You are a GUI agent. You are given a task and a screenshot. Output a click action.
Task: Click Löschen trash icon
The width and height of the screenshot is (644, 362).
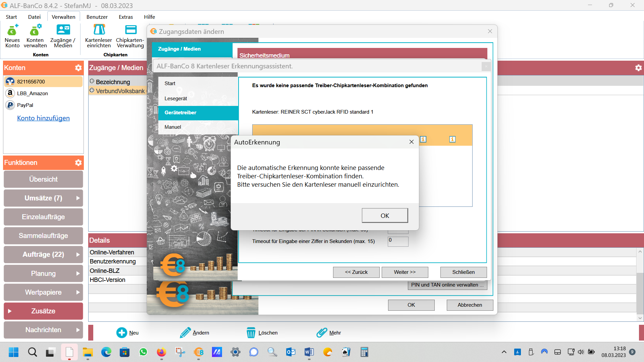tap(251, 333)
